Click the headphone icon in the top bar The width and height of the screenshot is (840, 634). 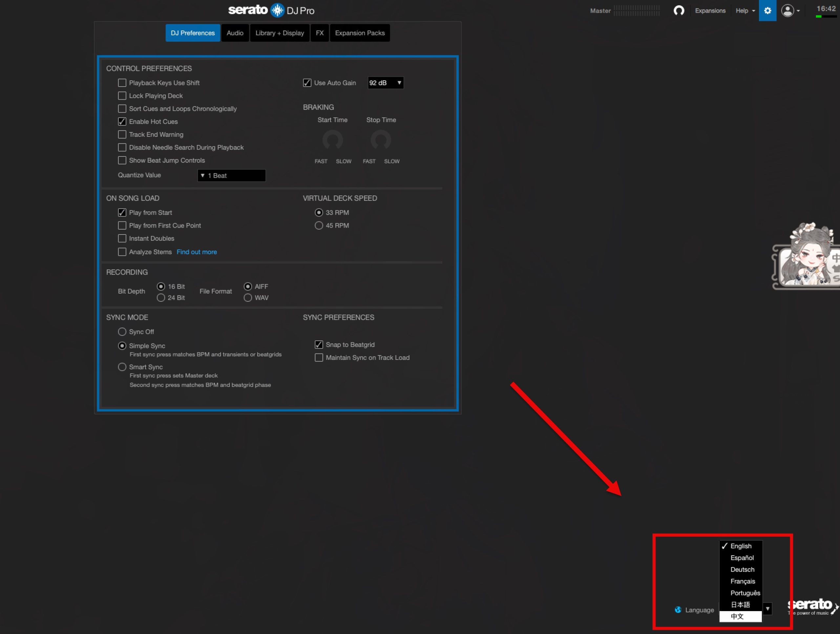coord(679,10)
